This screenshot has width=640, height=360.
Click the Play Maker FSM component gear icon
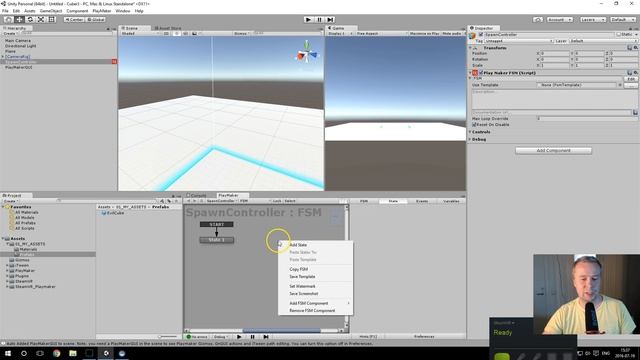(x=636, y=73)
